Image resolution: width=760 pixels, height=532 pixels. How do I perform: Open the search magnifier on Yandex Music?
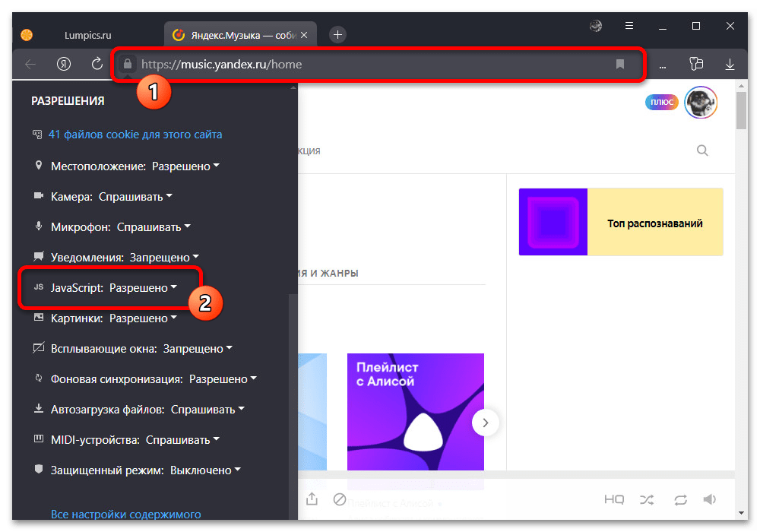pos(701,150)
